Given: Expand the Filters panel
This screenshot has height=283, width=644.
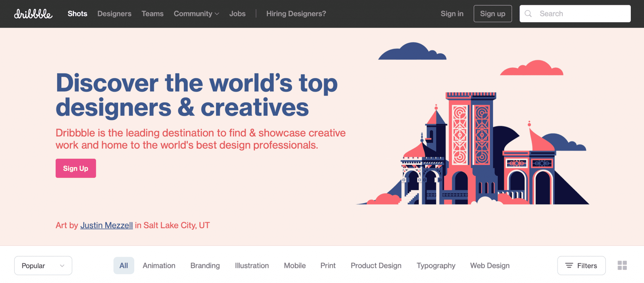Looking at the screenshot, I should [x=581, y=265].
